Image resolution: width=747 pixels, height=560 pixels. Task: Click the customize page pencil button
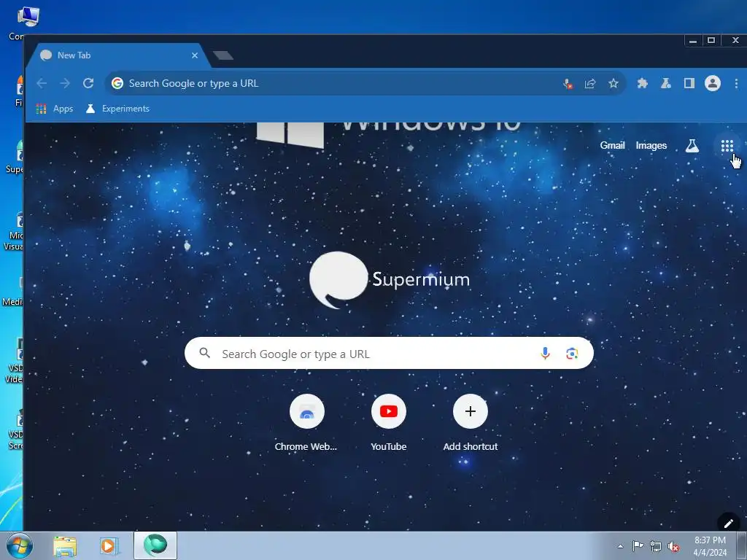[x=729, y=524]
